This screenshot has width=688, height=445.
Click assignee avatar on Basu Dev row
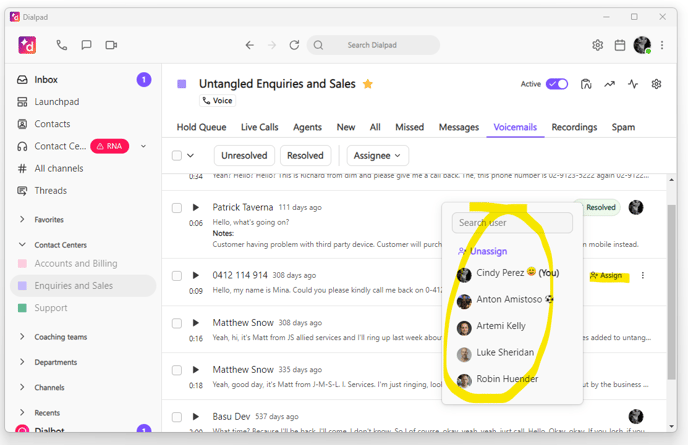pos(636,416)
